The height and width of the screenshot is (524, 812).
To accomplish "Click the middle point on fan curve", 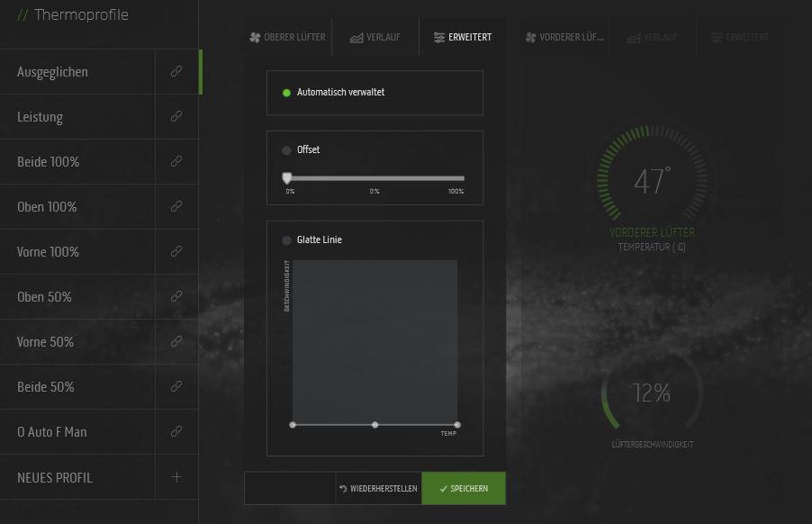I will click(374, 424).
